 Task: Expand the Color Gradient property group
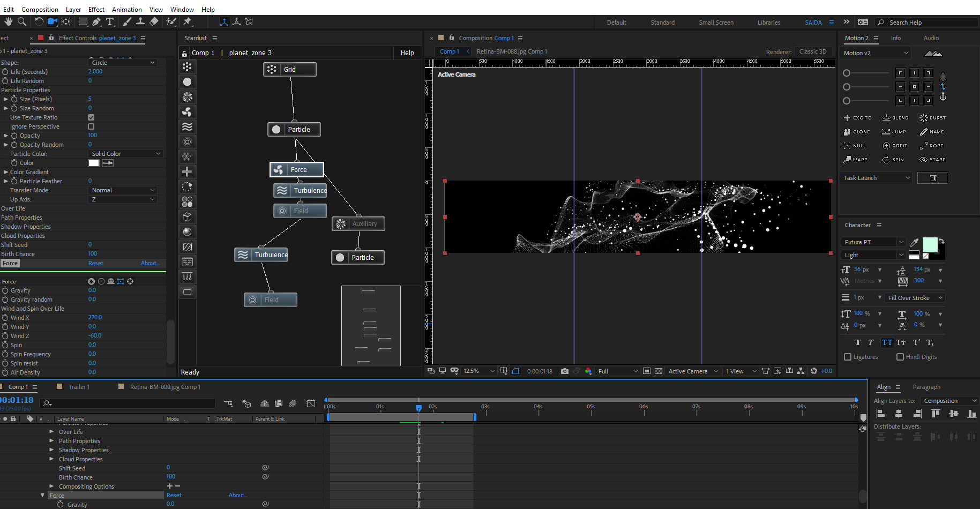point(6,172)
